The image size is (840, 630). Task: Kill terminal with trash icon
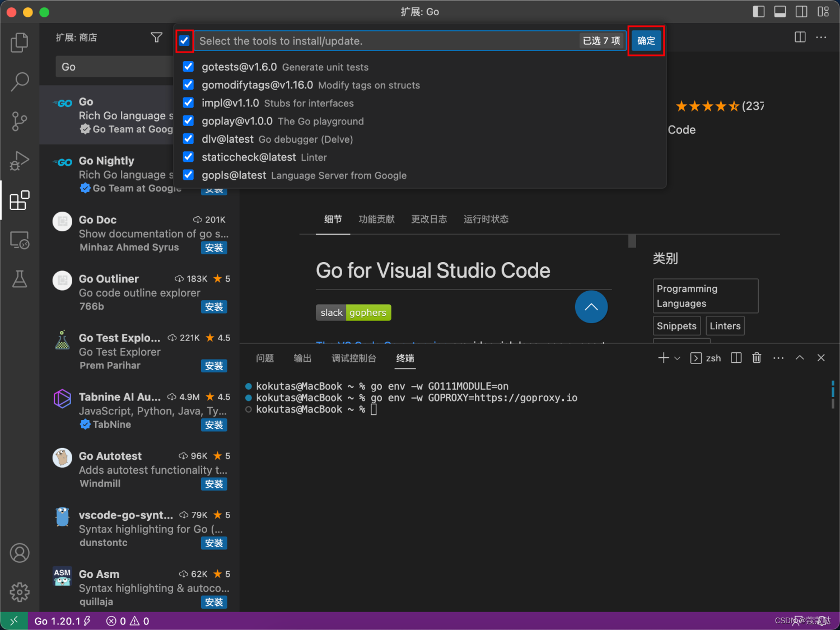pyautogui.click(x=757, y=358)
